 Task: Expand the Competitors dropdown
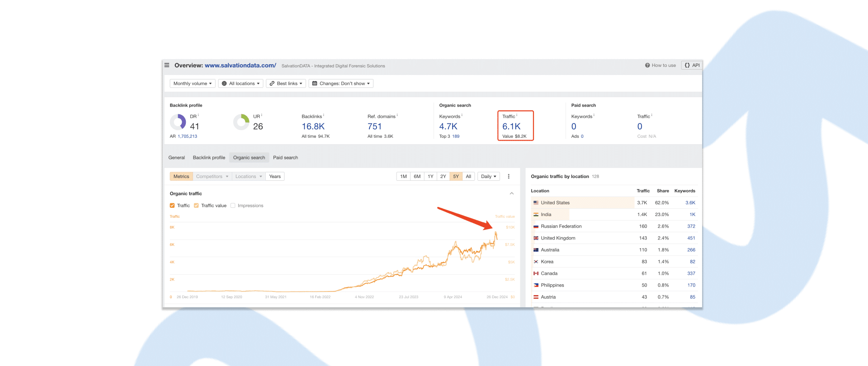[x=212, y=177]
